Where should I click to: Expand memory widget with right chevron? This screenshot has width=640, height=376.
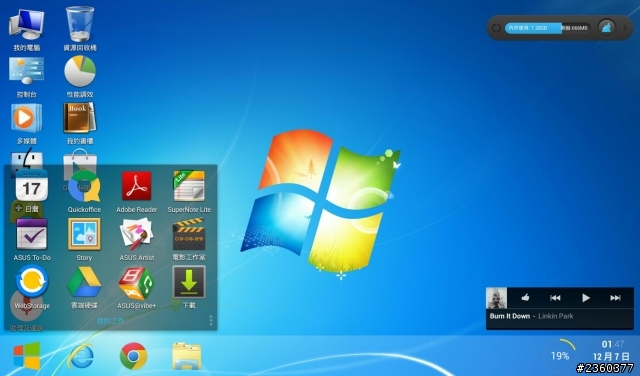[x=624, y=28]
